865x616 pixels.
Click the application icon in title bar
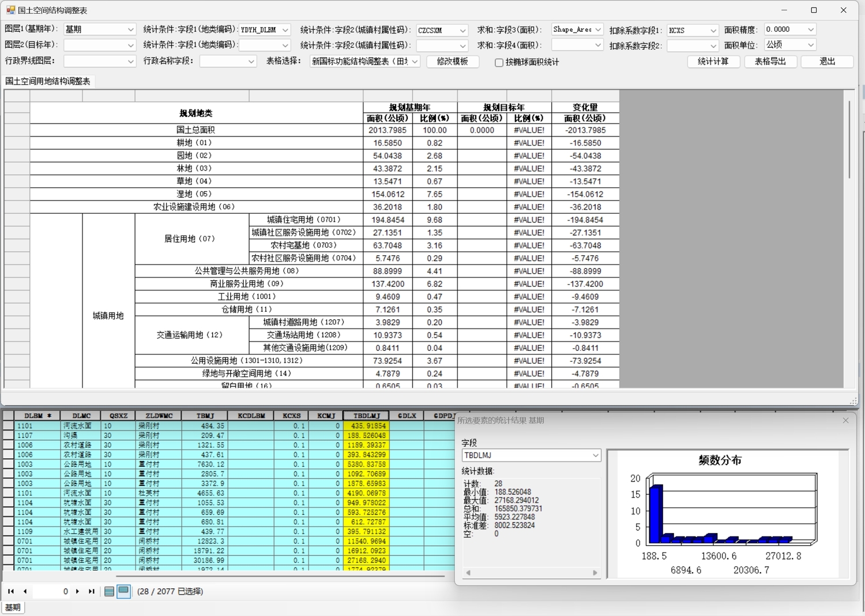tap(10, 10)
